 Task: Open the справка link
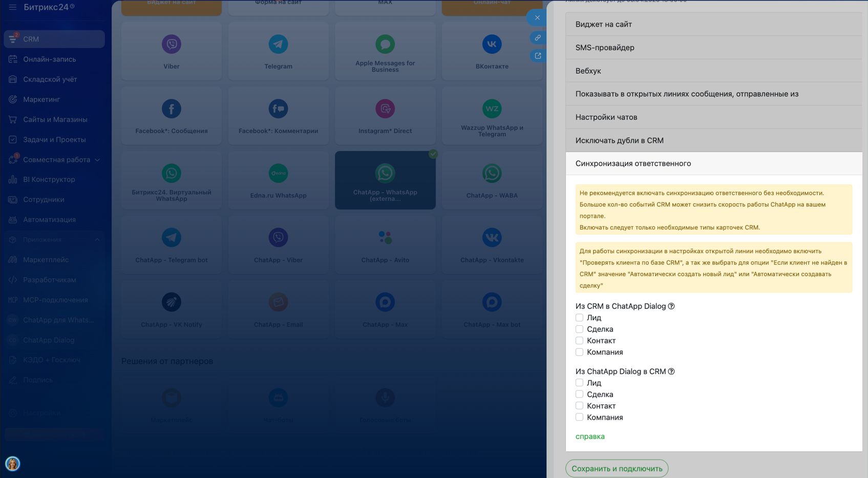[590, 437]
